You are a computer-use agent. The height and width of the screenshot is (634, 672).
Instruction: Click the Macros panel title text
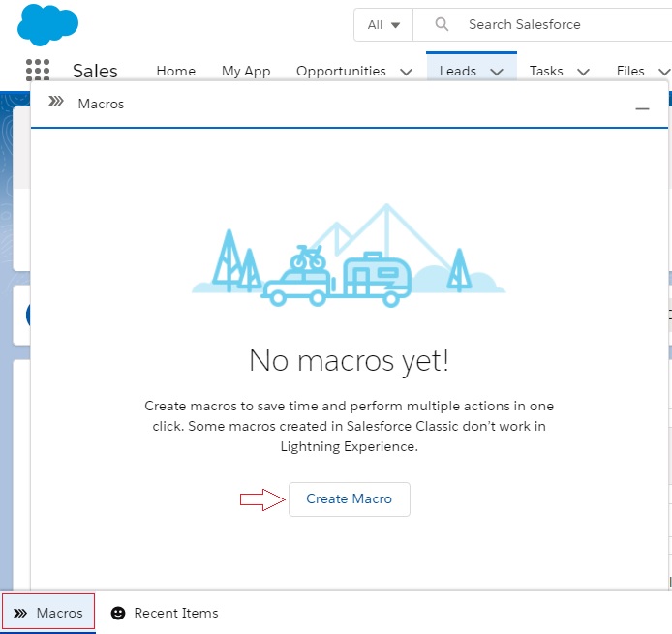tap(101, 104)
